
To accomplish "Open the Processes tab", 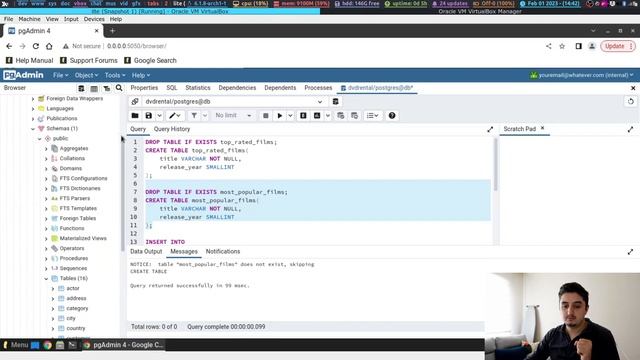I will (318, 88).
